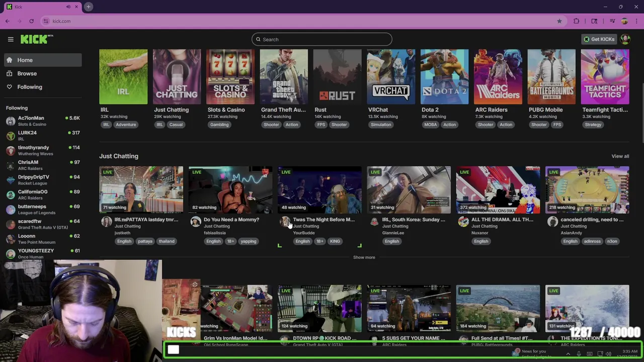Screen dimensions: 644x362
Task: Open canceled drilling stream thumbnail
Action: [x=587, y=190]
